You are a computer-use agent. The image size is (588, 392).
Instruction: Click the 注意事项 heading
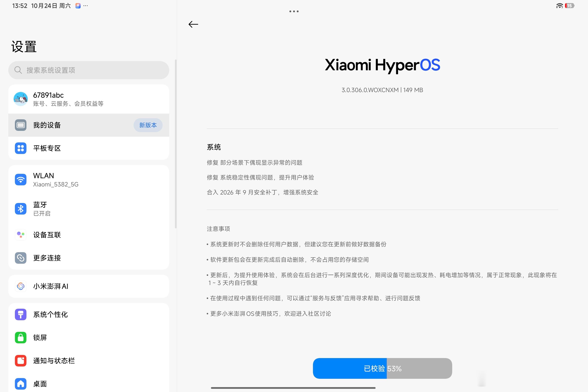[x=218, y=229]
